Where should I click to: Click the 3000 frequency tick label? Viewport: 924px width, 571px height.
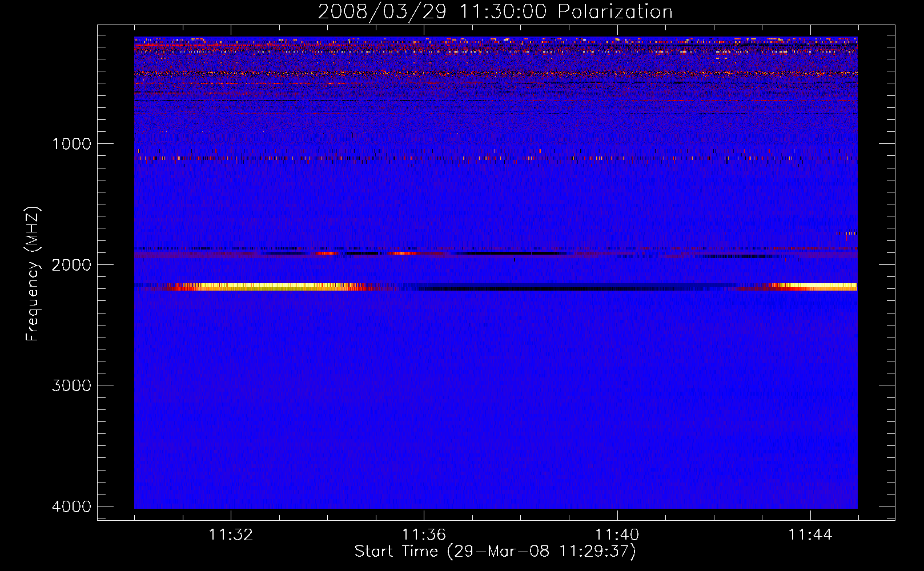point(71,385)
